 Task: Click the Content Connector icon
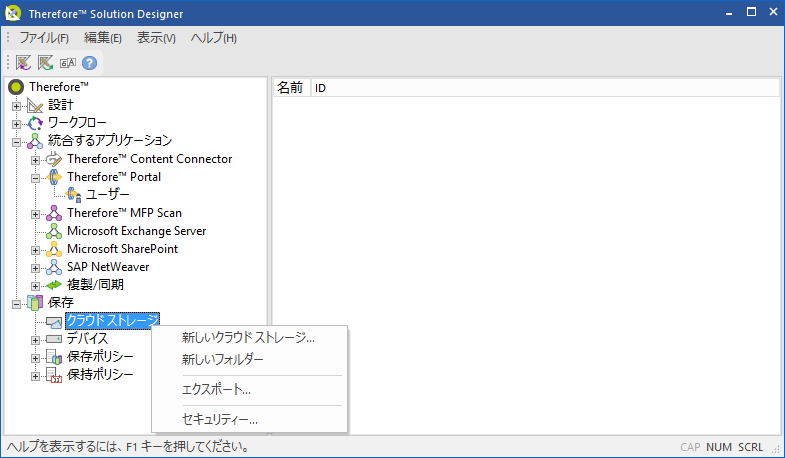54,159
